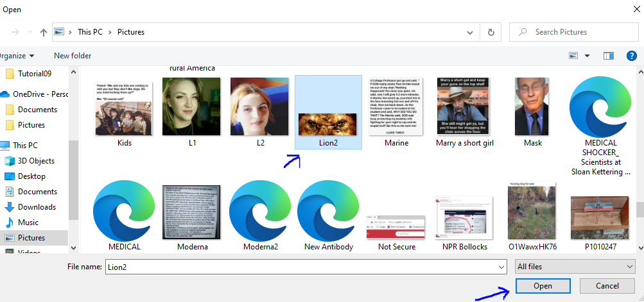
Task: Select This PC in address breadcrumb
Action: (90, 32)
